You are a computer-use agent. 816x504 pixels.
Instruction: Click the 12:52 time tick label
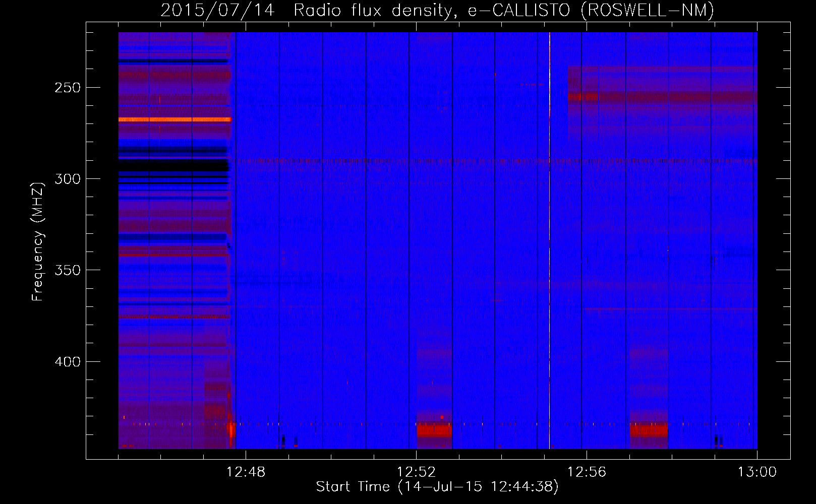tap(416, 472)
